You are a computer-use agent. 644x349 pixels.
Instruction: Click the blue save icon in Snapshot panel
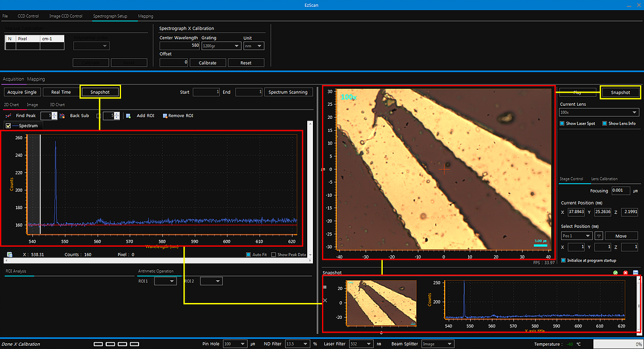pos(635,272)
